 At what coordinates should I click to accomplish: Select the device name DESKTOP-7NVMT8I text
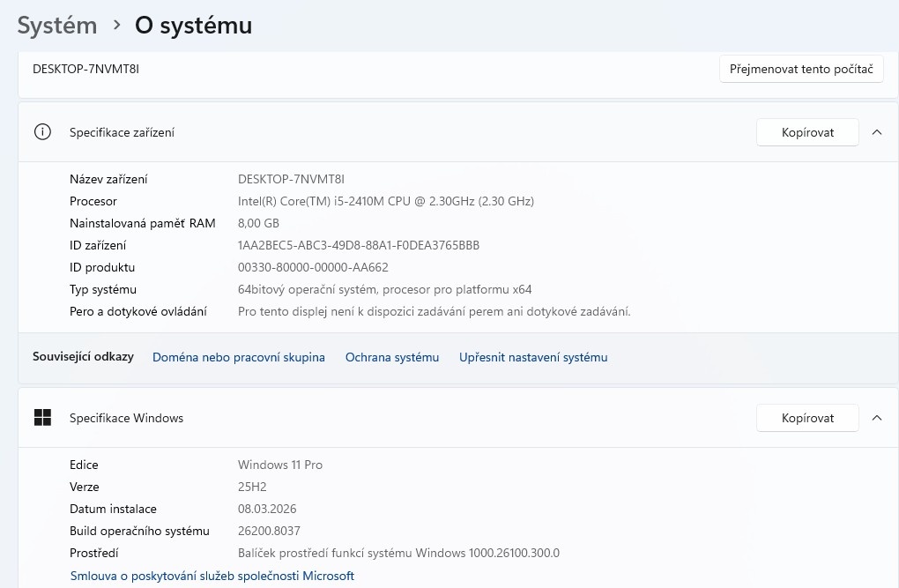pyautogui.click(x=292, y=179)
